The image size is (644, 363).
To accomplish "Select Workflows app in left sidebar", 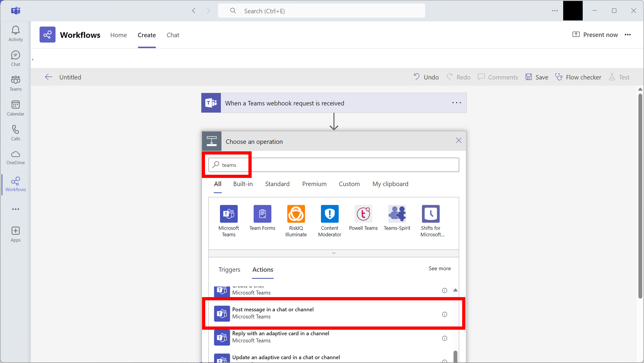I will [16, 184].
